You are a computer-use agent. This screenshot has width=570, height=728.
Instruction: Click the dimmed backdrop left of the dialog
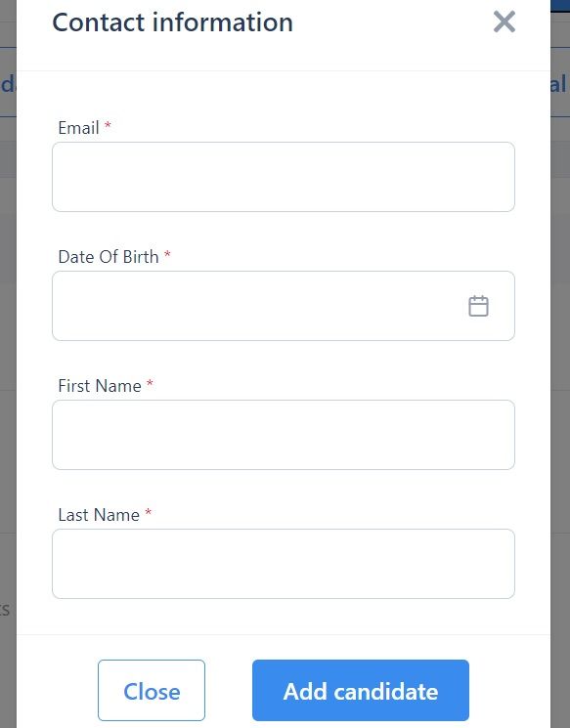pos(8,325)
